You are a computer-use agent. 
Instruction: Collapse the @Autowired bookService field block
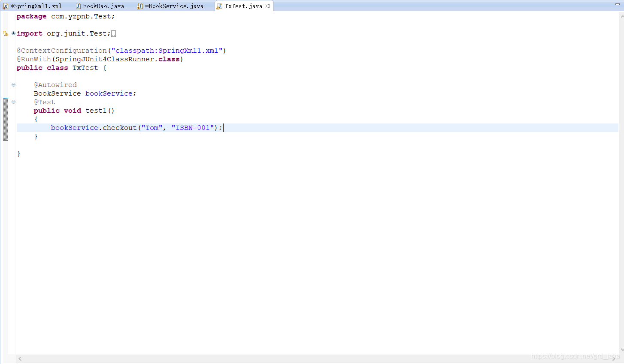13,84
